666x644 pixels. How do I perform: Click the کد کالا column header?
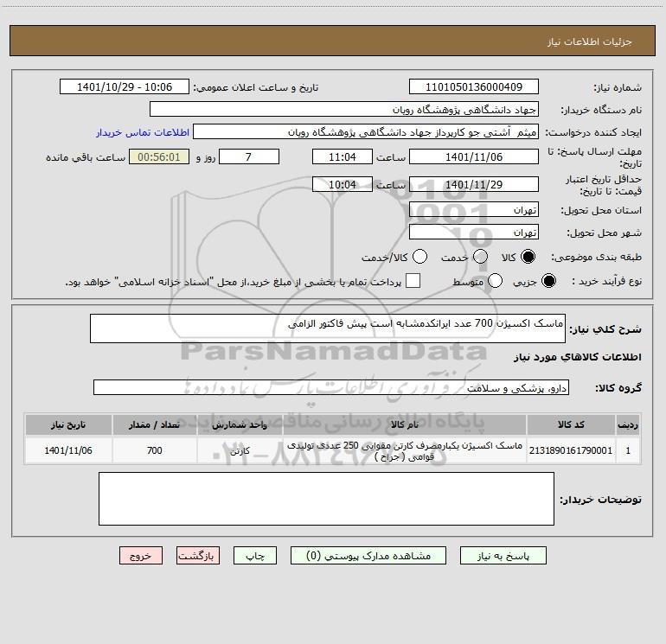click(x=571, y=425)
